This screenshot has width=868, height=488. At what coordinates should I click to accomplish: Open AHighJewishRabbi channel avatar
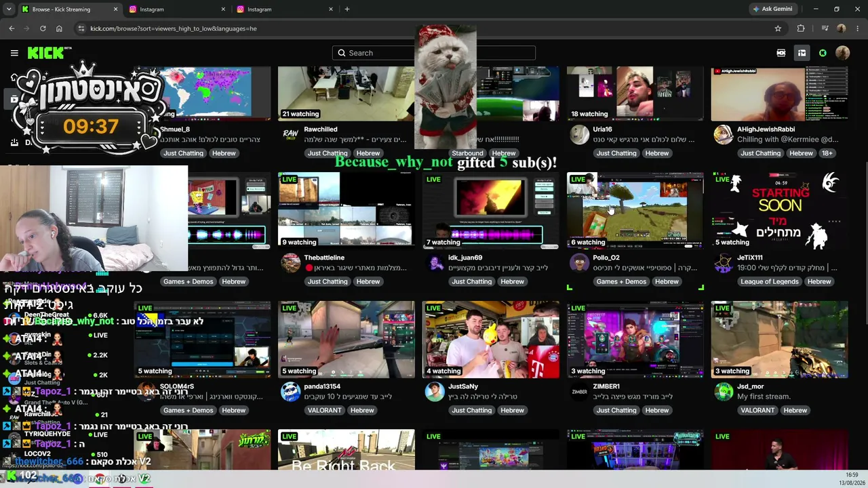724,134
